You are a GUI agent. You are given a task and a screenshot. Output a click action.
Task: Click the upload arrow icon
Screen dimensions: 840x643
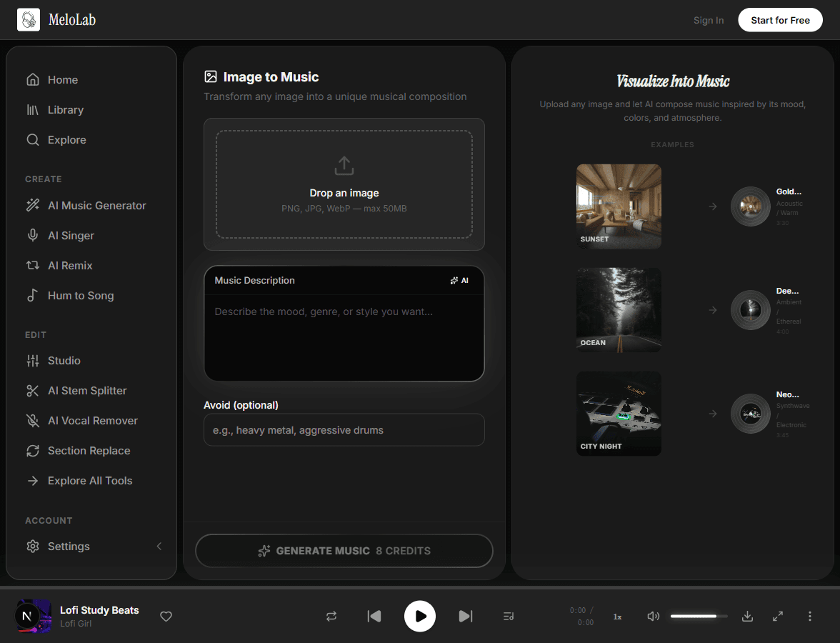point(344,166)
